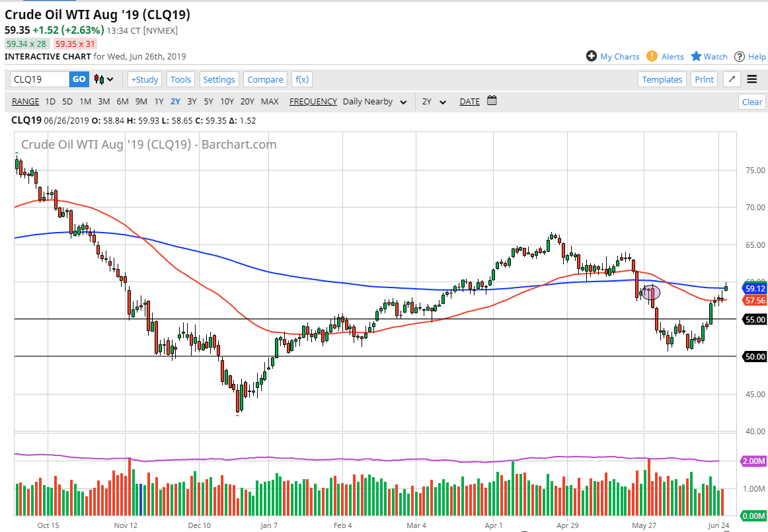Open the Templates button
Image resolution: width=768 pixels, height=532 pixels.
point(662,79)
